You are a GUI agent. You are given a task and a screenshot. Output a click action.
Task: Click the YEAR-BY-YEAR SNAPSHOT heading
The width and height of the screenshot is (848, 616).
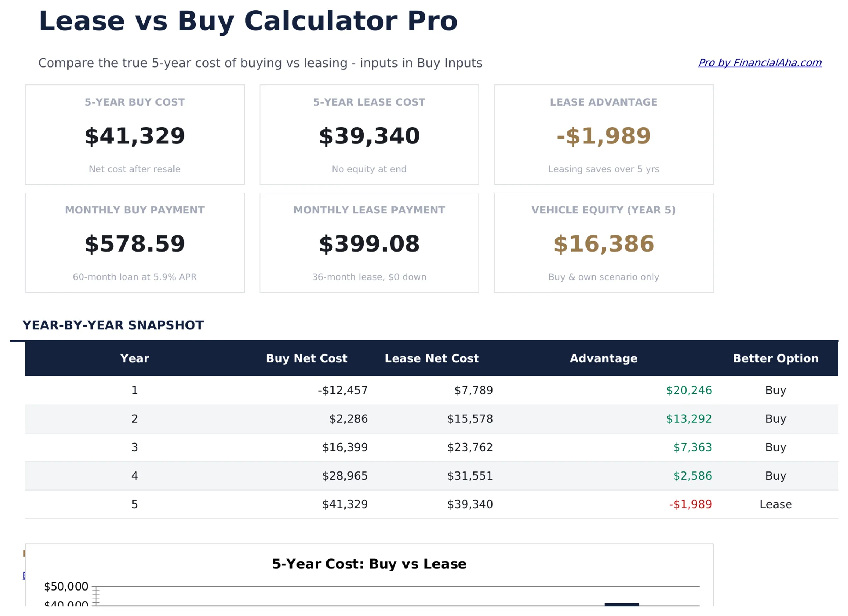(x=113, y=325)
